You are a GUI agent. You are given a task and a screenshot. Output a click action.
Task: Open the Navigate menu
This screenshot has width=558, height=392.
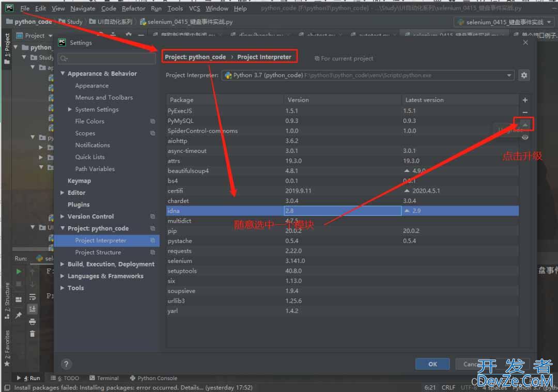(83, 9)
